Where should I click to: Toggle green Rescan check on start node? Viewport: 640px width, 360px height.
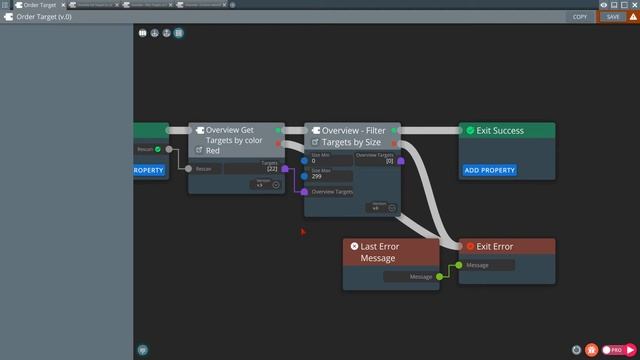(158, 149)
